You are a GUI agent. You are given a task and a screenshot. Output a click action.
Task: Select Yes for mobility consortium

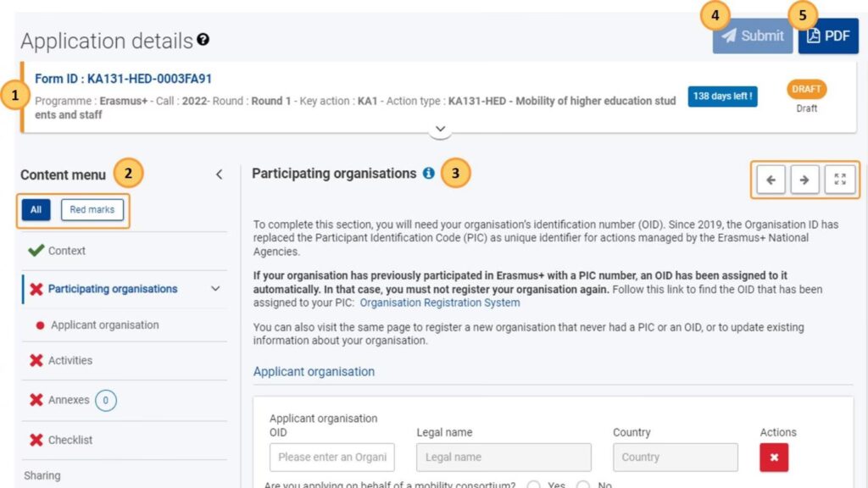point(534,485)
